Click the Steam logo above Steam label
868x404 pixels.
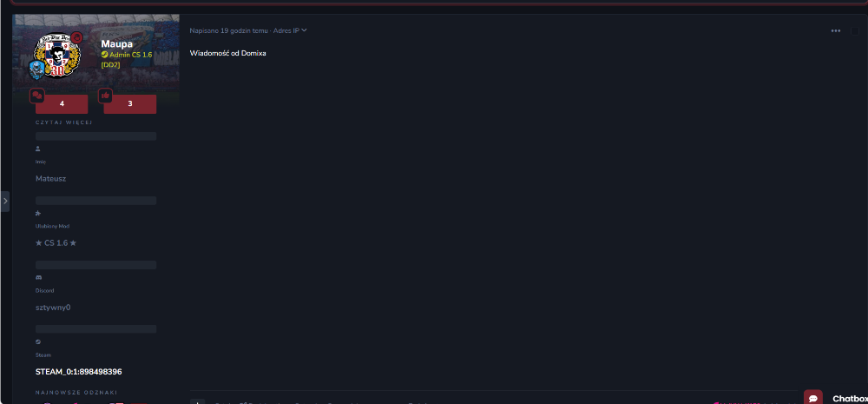click(38, 341)
